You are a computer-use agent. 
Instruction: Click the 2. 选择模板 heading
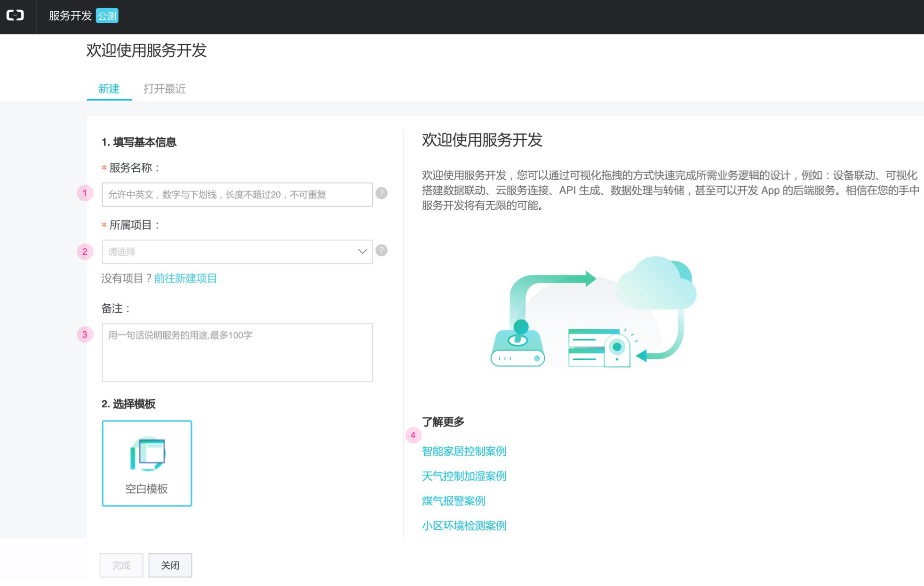(128, 404)
